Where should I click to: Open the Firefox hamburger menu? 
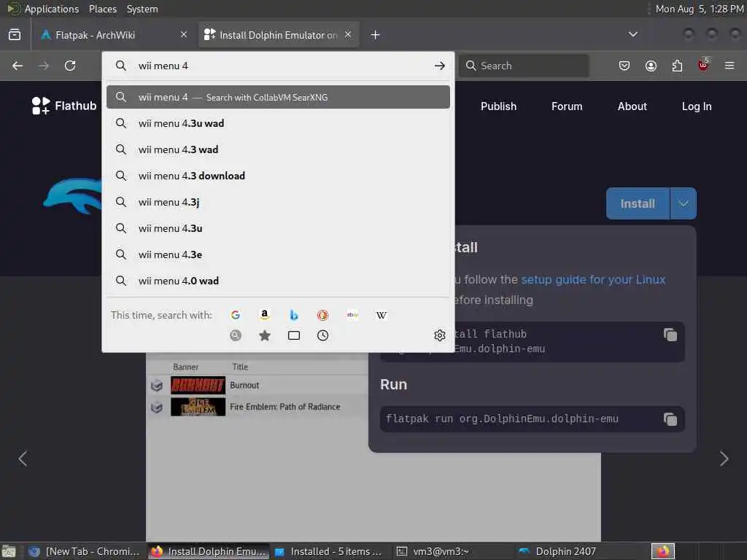pyautogui.click(x=729, y=66)
